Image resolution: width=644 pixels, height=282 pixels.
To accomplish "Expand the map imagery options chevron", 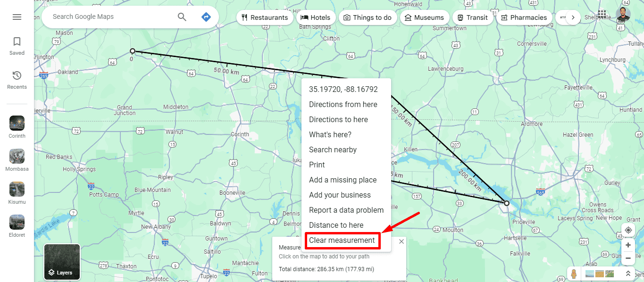I will pos(627,274).
